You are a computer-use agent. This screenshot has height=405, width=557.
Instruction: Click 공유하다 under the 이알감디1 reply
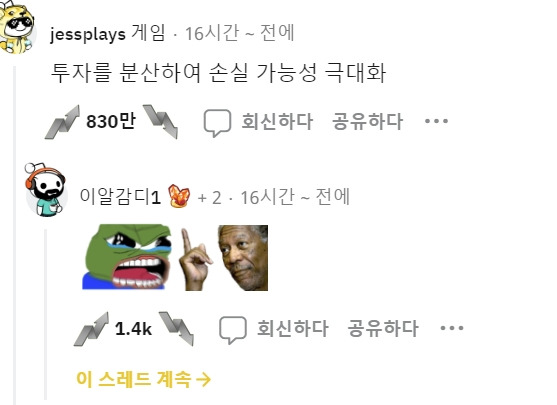pyautogui.click(x=383, y=328)
